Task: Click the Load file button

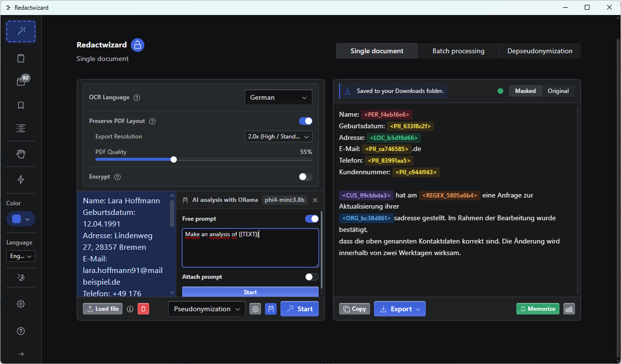Action: [103, 309]
